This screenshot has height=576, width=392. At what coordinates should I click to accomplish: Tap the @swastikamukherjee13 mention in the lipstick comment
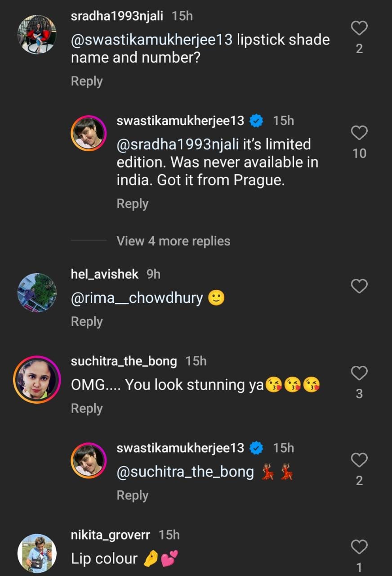[x=152, y=40]
